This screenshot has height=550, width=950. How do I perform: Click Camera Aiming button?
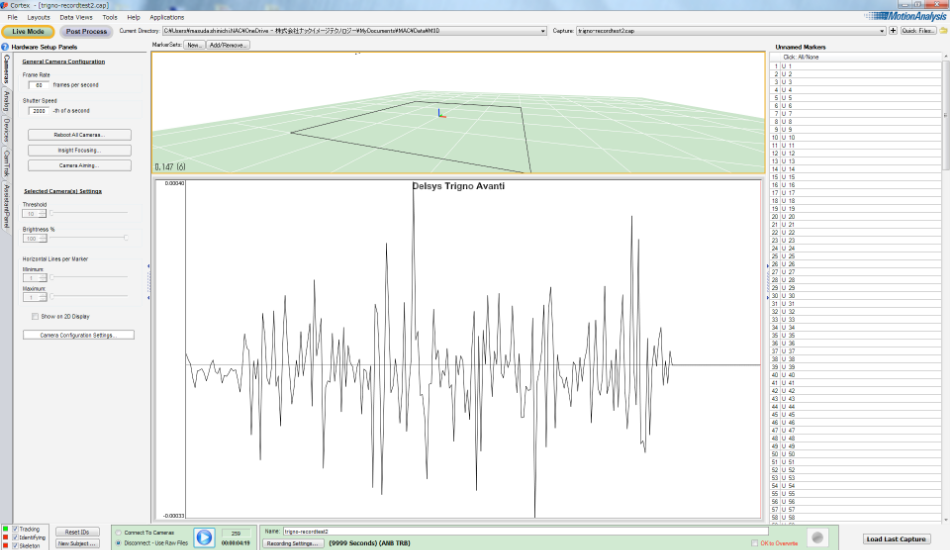tap(79, 165)
